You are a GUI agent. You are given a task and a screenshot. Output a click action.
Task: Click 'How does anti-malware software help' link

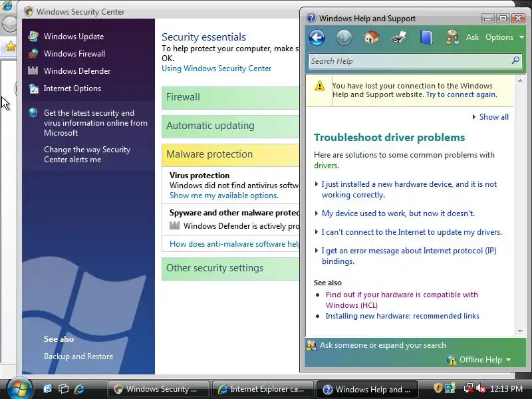pos(235,244)
